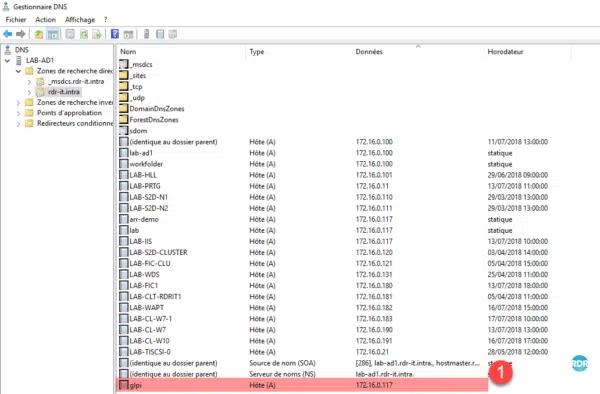
Task: Expand Redirecteurs conditionnels node
Action: pyautogui.click(x=18, y=124)
